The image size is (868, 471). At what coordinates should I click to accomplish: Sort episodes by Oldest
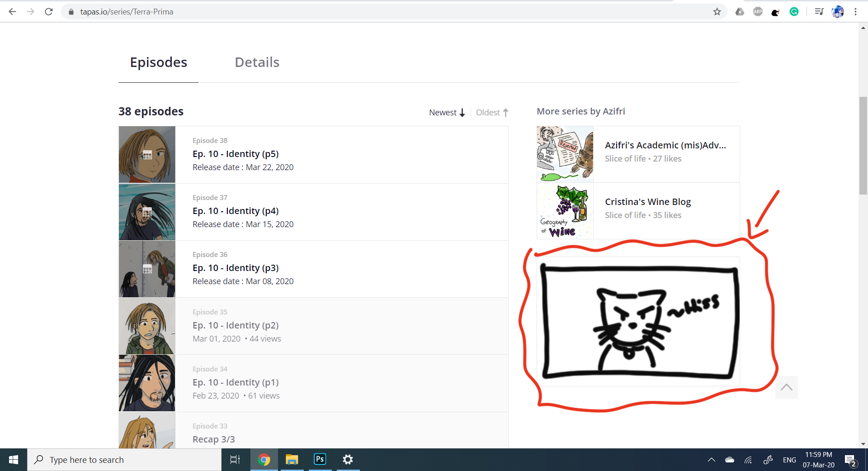tap(492, 113)
